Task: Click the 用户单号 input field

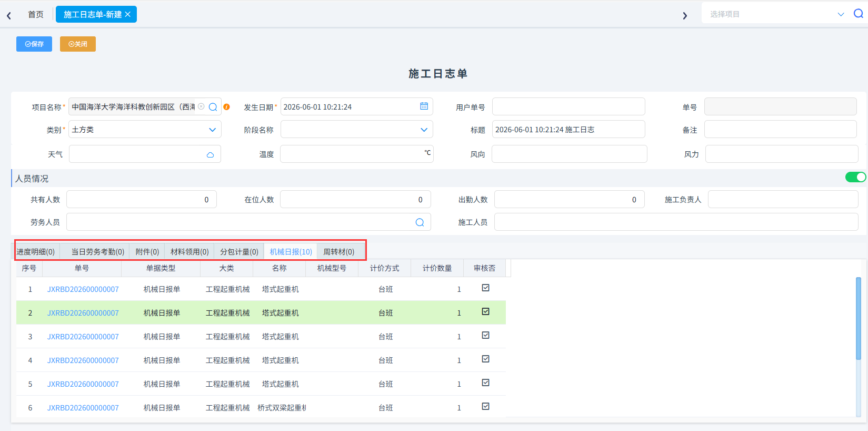Action: [x=568, y=106]
